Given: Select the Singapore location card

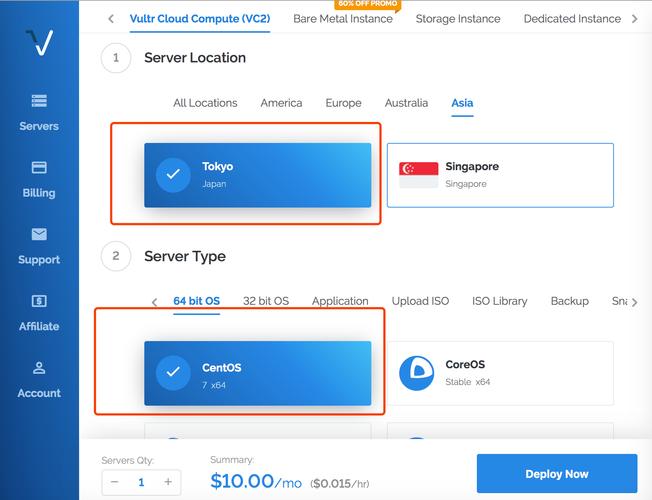Looking at the screenshot, I should click(x=500, y=175).
